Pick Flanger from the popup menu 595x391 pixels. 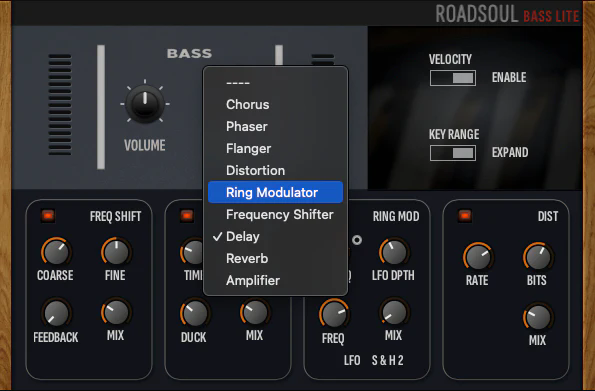pyautogui.click(x=275, y=148)
